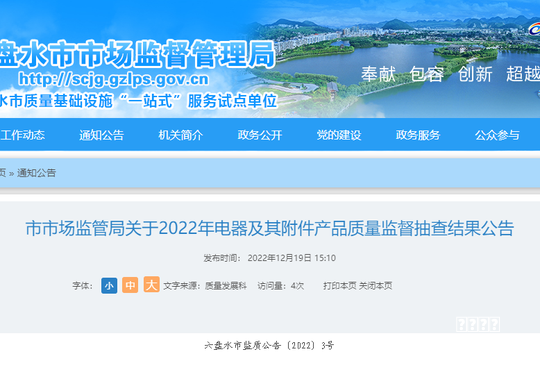Screen dimensions: 540x370
Task: Click the logo icon at the banner's right edge
Action: tap(534, 29)
